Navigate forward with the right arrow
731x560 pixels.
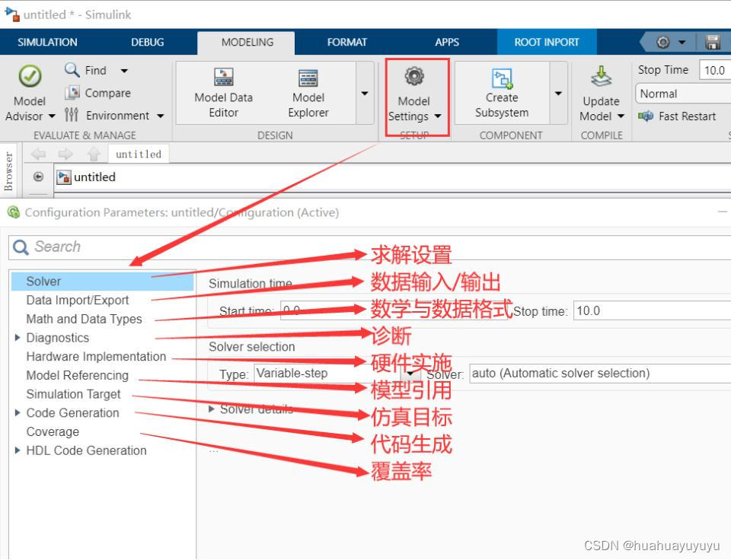[x=65, y=154]
